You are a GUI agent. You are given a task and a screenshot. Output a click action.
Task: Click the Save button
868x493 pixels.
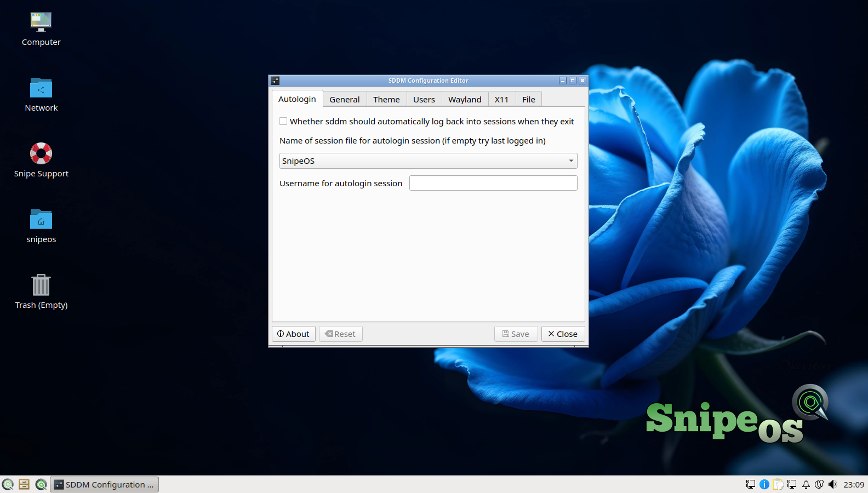[x=516, y=334]
